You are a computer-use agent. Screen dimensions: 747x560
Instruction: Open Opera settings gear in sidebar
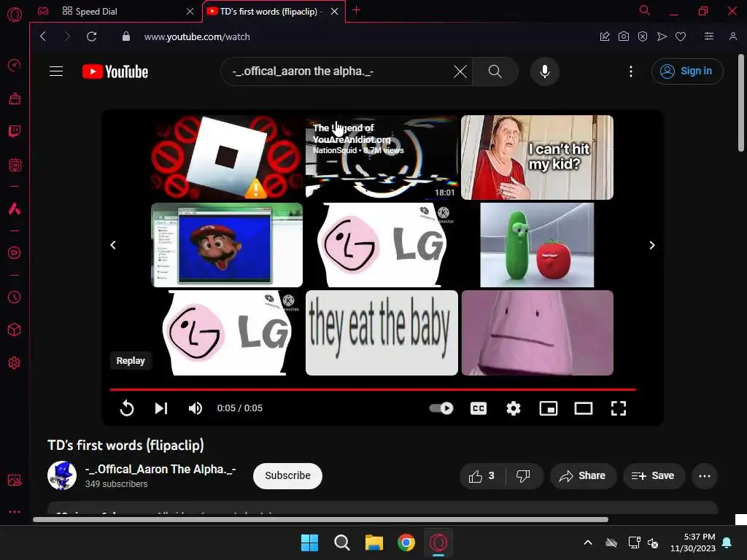click(x=15, y=363)
